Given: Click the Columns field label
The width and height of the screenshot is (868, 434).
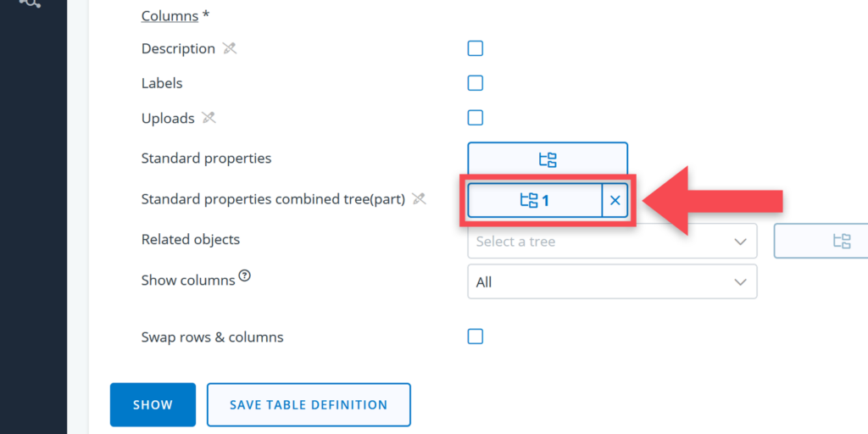Looking at the screenshot, I should (170, 16).
